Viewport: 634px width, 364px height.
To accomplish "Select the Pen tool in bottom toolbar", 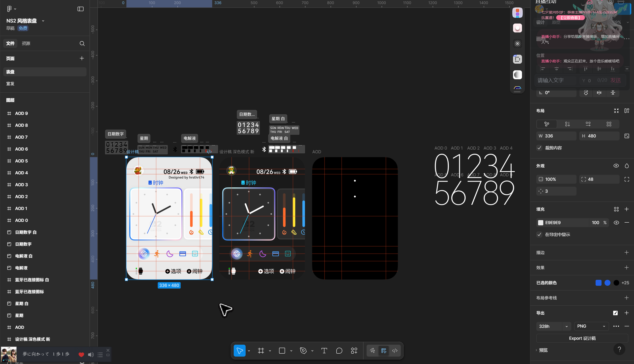I will coord(303,351).
